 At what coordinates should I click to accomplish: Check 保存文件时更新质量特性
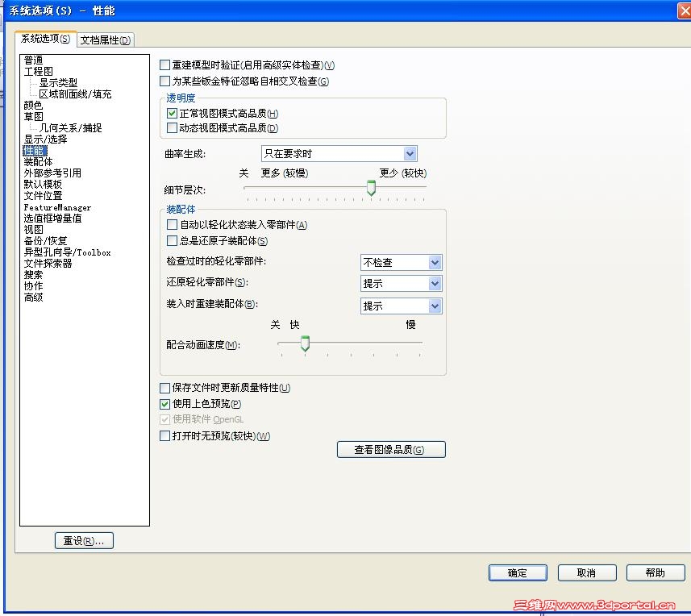point(164,388)
